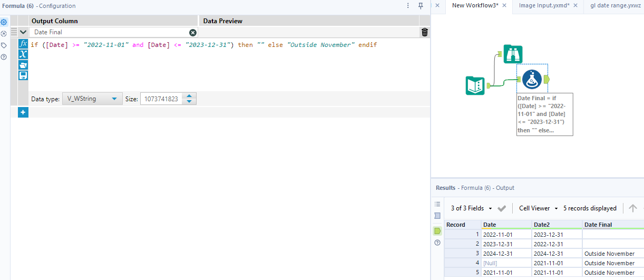Select the Date cell 2023-12-31 in record 2
644x280 pixels.
(x=506, y=244)
